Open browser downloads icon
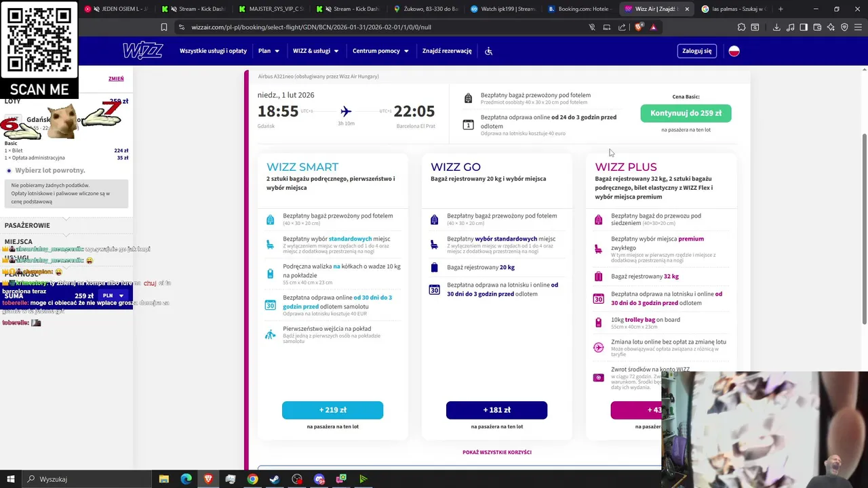The image size is (868, 488). click(x=776, y=27)
